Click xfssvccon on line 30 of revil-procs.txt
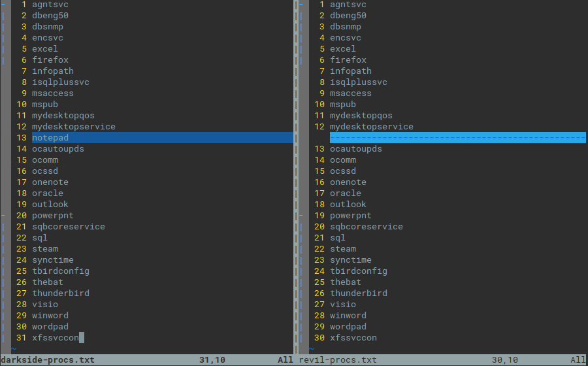588x366 pixels. click(x=353, y=337)
